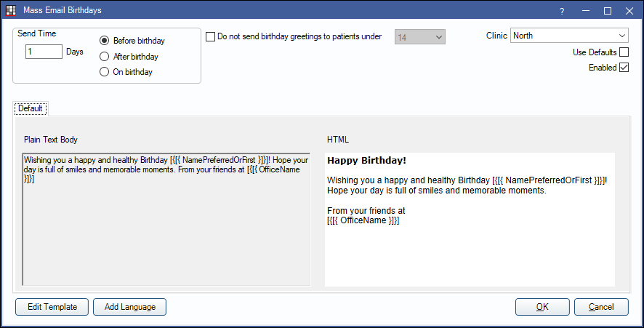Maximize the Mass Email Birthdays window

[x=608, y=11]
